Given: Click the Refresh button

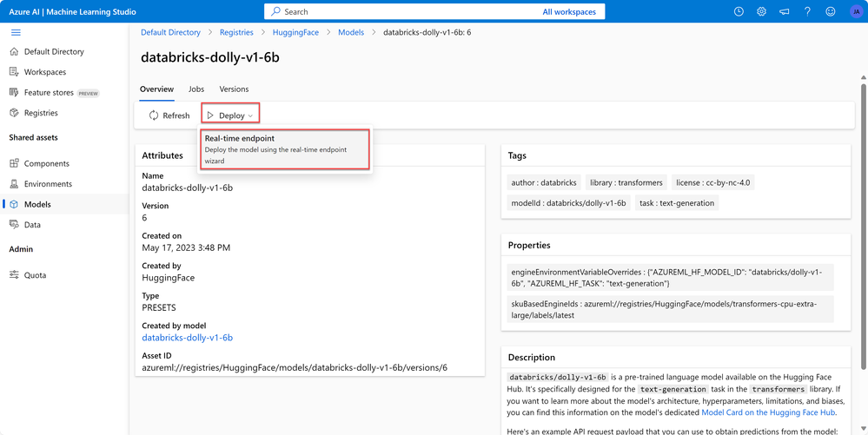Looking at the screenshot, I should [169, 115].
